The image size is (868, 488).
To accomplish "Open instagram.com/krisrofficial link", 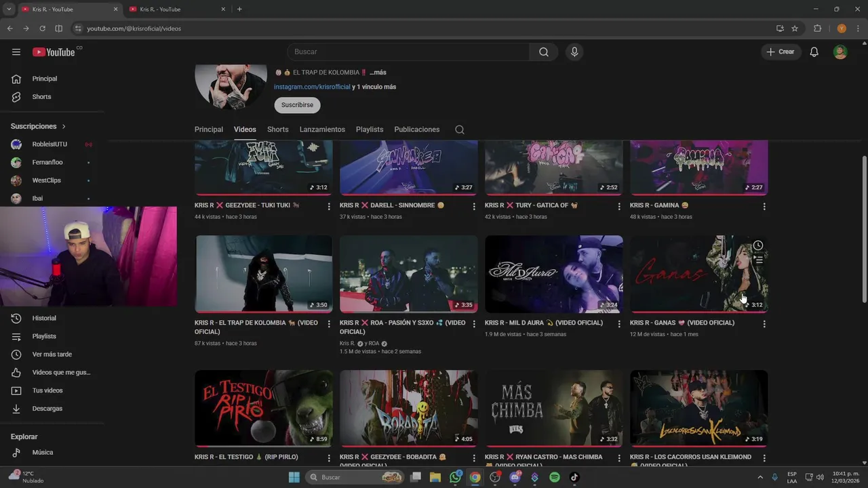I will 312,87.
